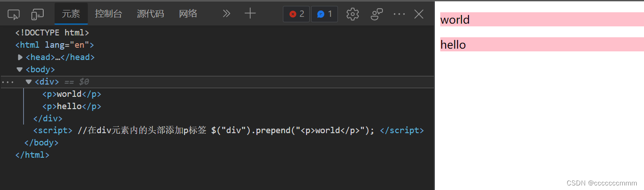Open the 控制台 tab
Viewport: 644px width, 190px height.
click(108, 14)
